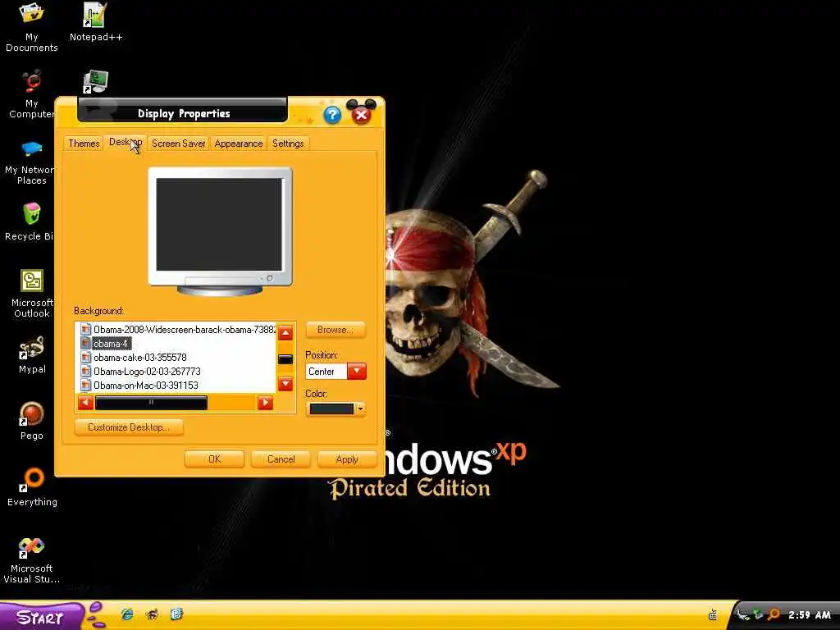
Task: Select the Microsoft Visual Studio shortcut
Action: tap(32, 560)
